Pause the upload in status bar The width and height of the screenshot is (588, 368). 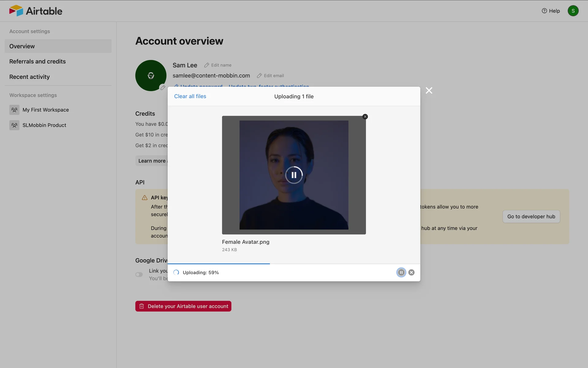[x=401, y=272]
